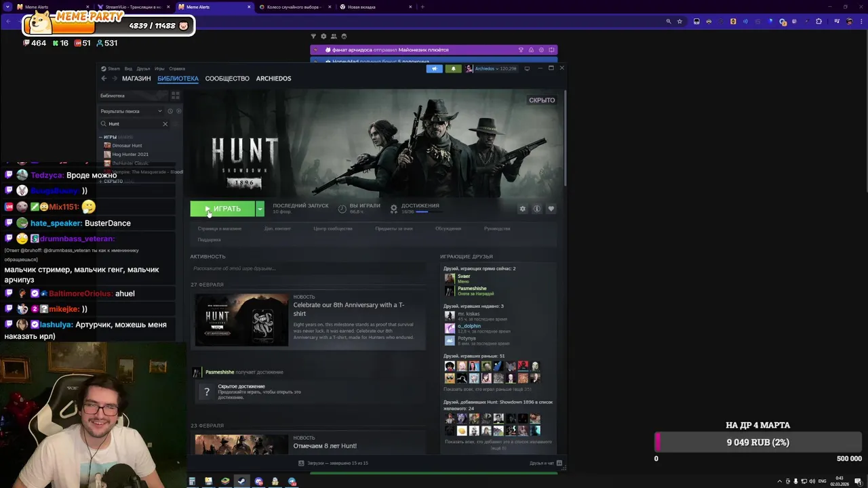
Task: Click the 9 049 RUB donation progress bar
Action: pyautogui.click(x=757, y=443)
